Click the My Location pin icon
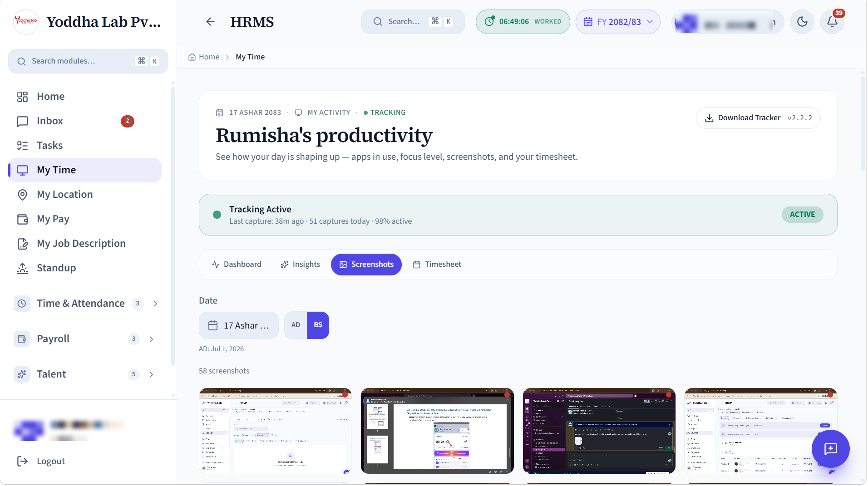Screen dimensions: 868x486 (22, 195)
